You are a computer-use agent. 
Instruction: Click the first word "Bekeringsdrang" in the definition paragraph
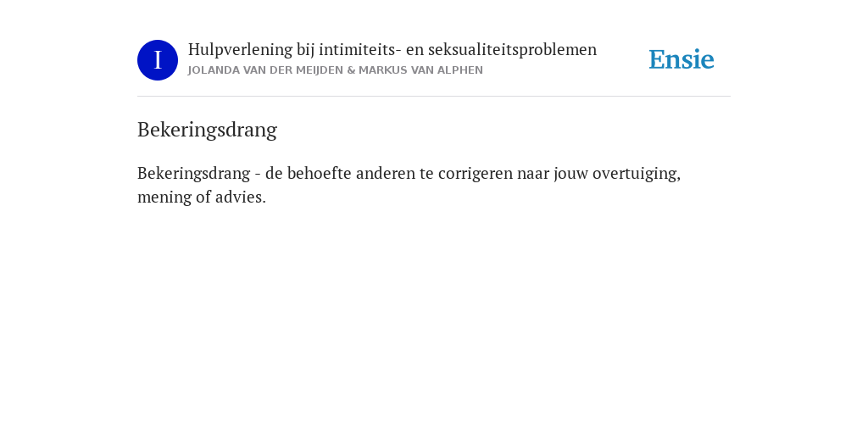pos(194,174)
